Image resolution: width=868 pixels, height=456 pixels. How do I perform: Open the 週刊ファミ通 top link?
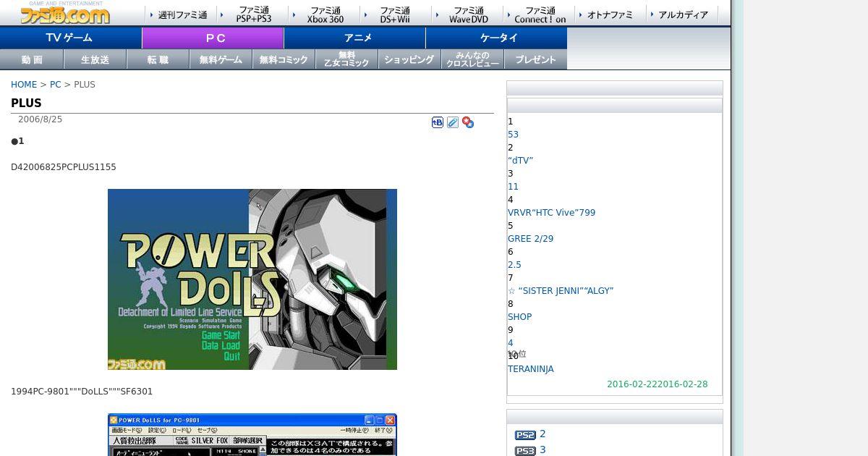coord(182,14)
